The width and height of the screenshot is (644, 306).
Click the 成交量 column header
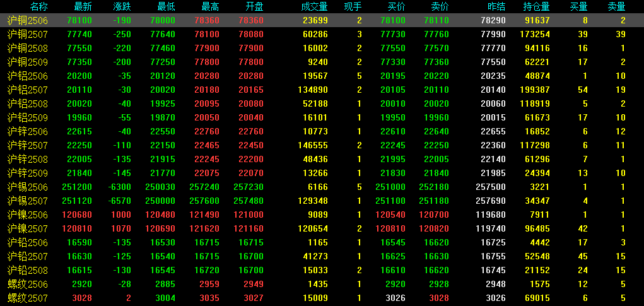click(x=314, y=6)
